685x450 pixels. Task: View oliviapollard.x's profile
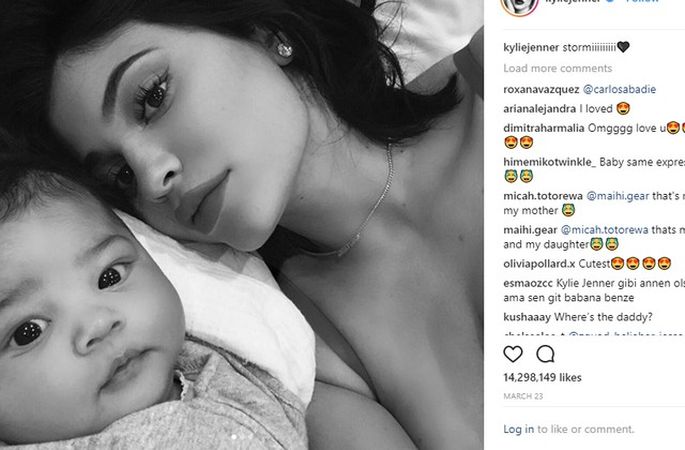[x=539, y=264]
